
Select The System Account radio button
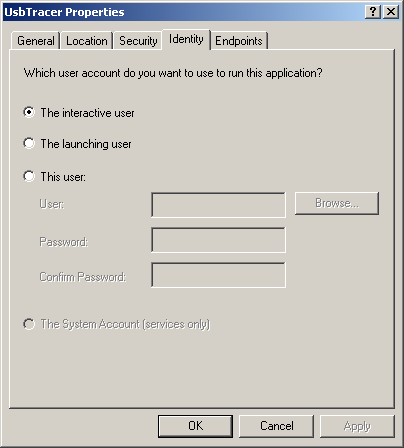click(x=29, y=324)
